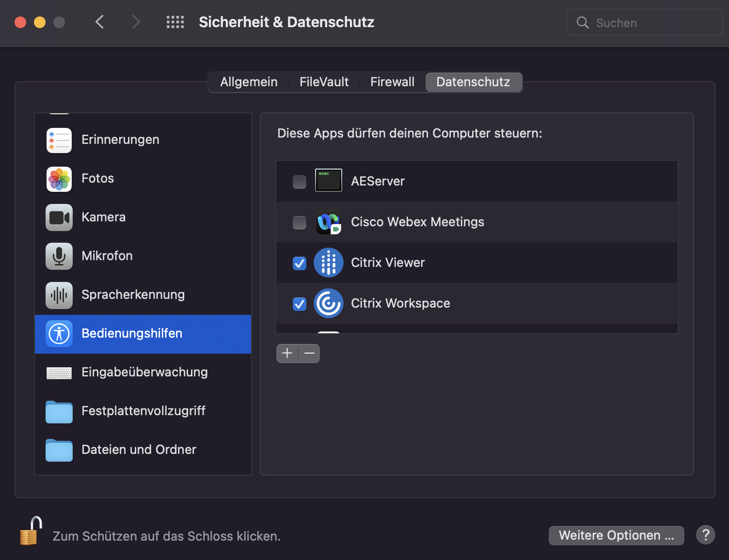Click Weitere Optionen button
This screenshot has width=729, height=560.
pyautogui.click(x=616, y=535)
